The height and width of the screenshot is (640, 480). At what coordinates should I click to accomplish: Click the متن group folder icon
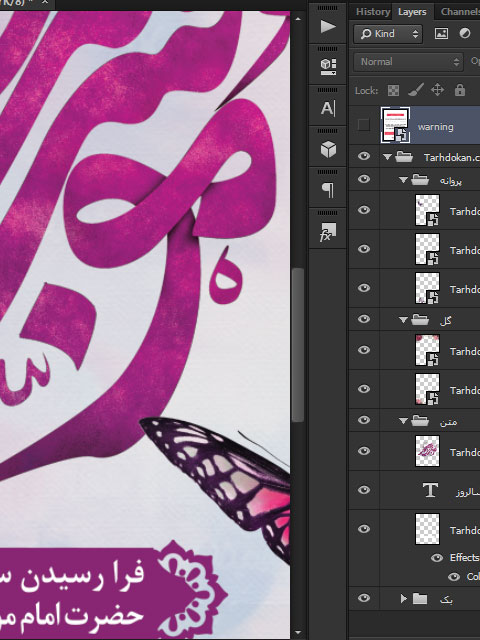(x=420, y=420)
